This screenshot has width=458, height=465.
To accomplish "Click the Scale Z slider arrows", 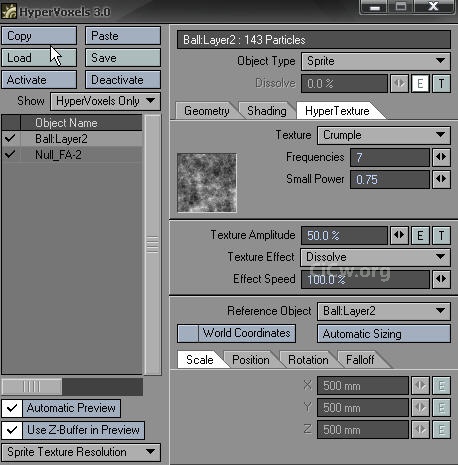I will coord(420,430).
